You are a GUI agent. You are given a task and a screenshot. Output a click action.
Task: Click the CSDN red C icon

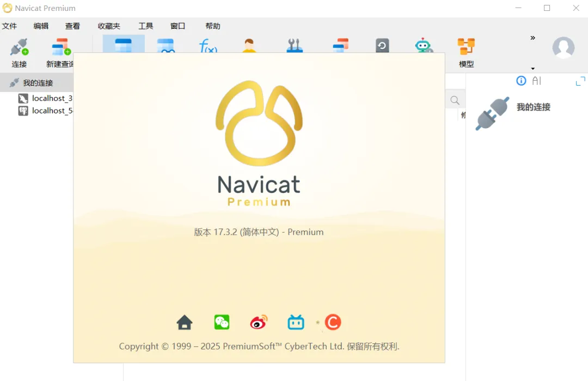(333, 323)
